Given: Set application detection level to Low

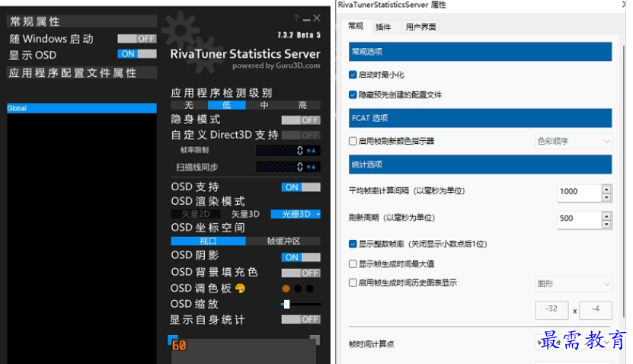Looking at the screenshot, I should [226, 105].
